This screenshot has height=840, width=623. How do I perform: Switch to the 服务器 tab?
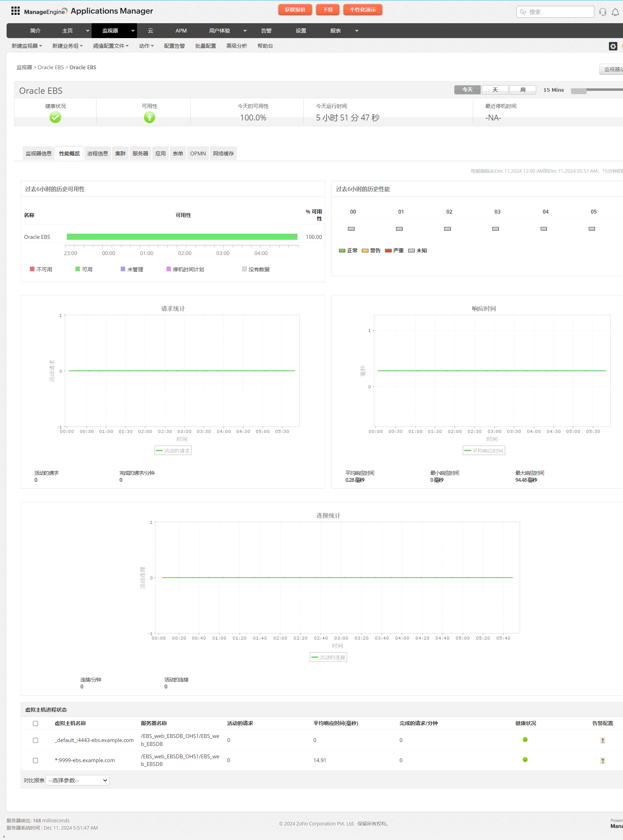tap(140, 153)
